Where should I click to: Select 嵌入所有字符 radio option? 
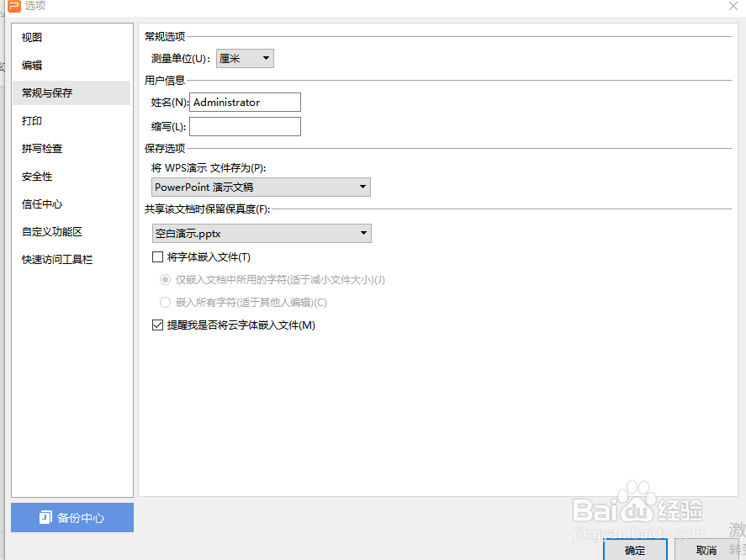[165, 303]
